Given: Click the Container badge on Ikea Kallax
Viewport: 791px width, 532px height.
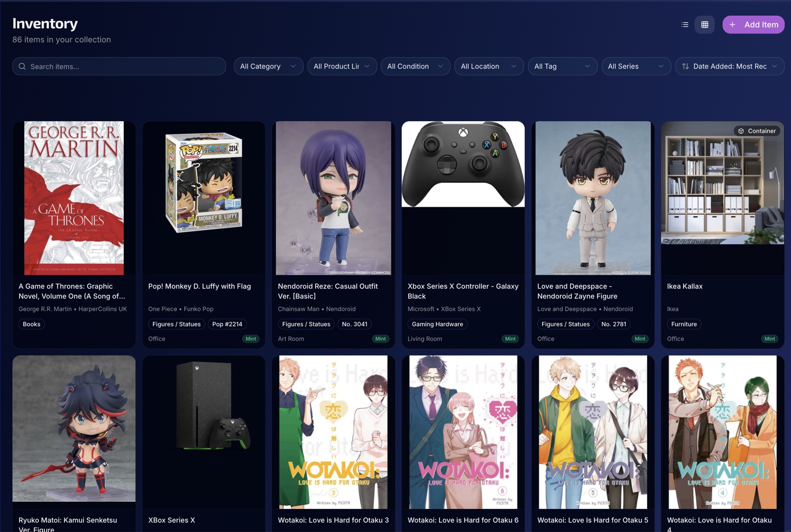Looking at the screenshot, I should click(x=757, y=131).
